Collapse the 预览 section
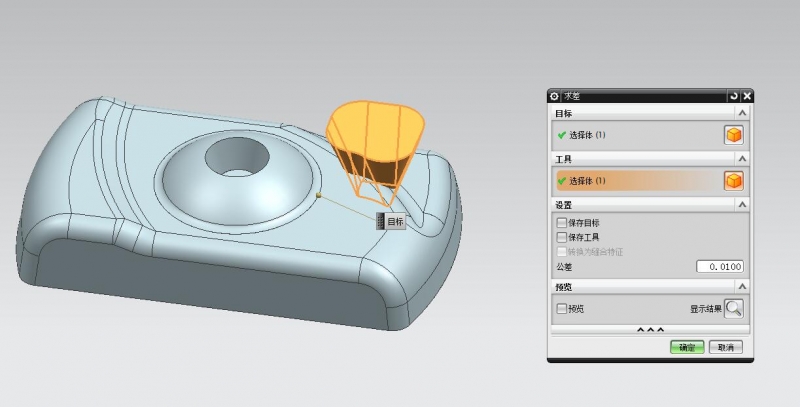This screenshot has height=407, width=800. (x=742, y=288)
